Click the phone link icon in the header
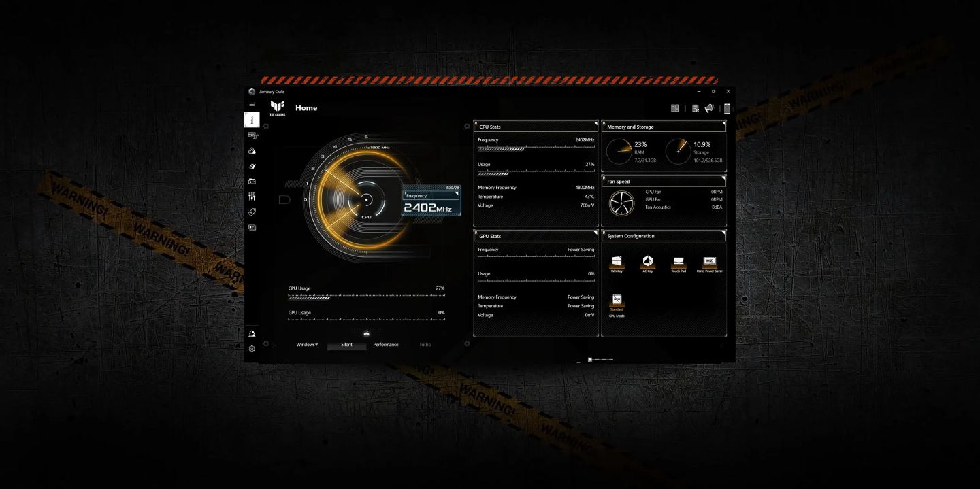This screenshot has height=489, width=980. pyautogui.click(x=727, y=108)
